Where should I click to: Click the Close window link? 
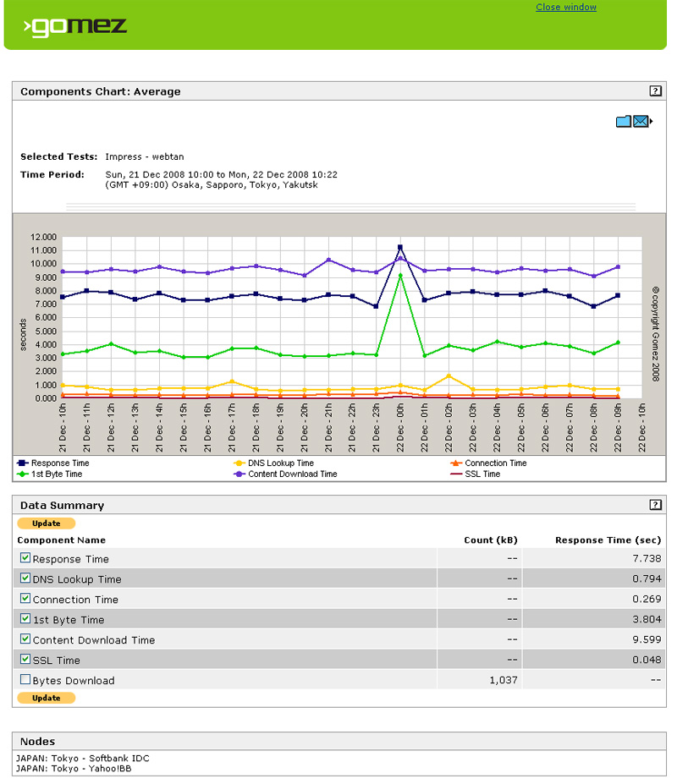[x=565, y=8]
